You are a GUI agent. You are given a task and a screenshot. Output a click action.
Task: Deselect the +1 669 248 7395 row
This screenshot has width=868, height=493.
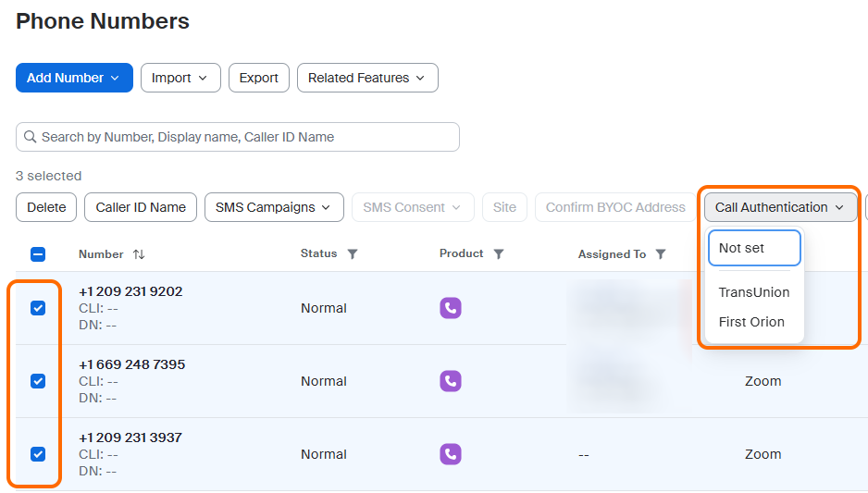click(38, 381)
